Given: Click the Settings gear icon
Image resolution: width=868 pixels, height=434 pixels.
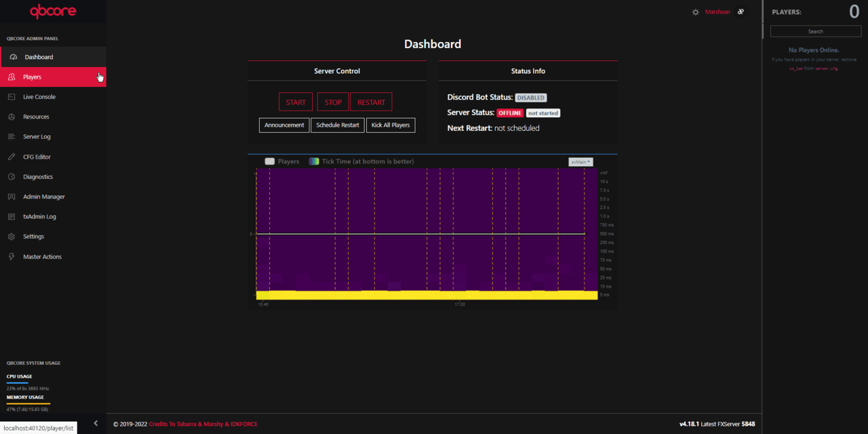Looking at the screenshot, I should point(12,237).
